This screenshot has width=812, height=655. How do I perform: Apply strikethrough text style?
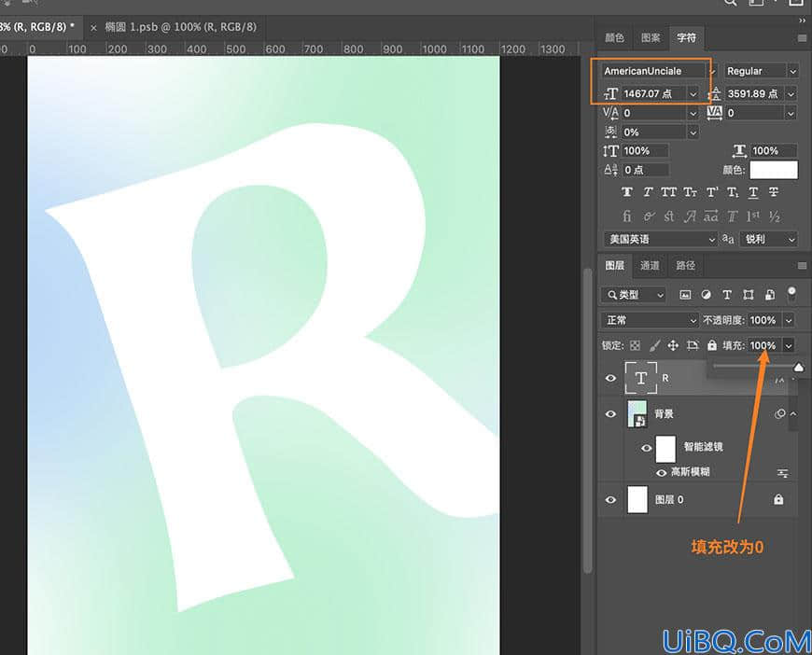point(774,192)
